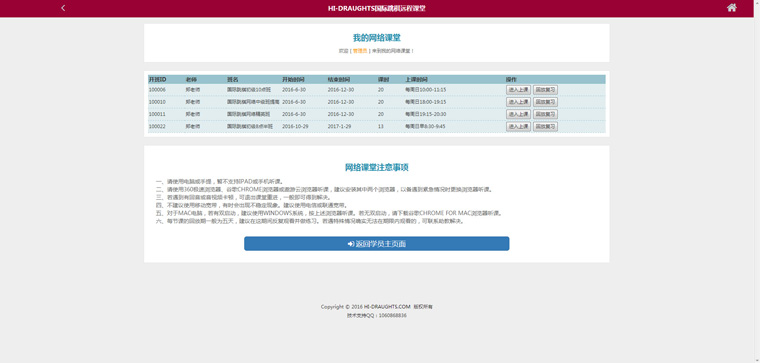Select class ID cell 100011

click(157, 114)
